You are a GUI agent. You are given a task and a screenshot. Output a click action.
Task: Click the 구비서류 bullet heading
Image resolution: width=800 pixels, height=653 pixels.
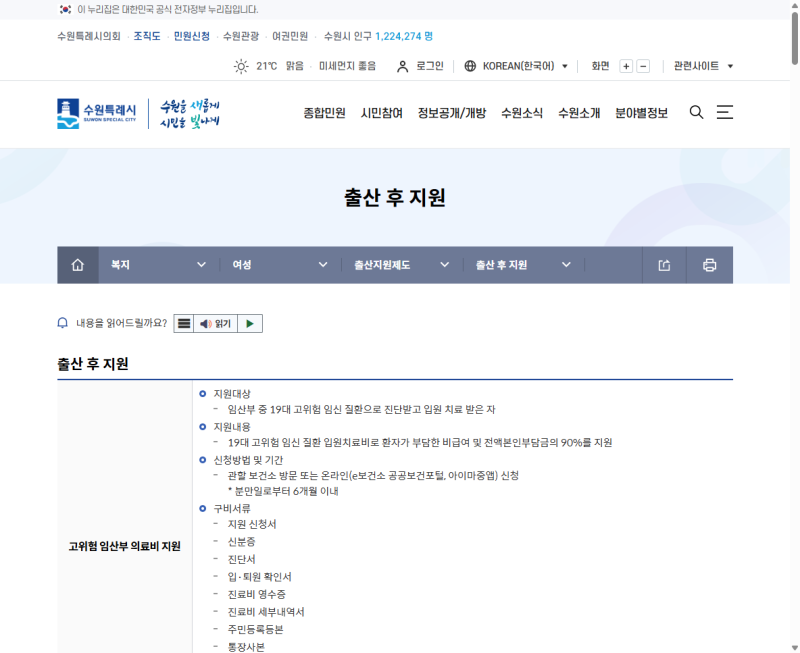point(232,509)
